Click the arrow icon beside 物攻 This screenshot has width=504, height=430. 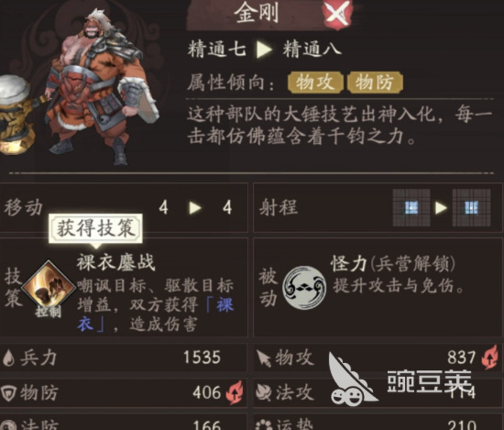[264, 358]
